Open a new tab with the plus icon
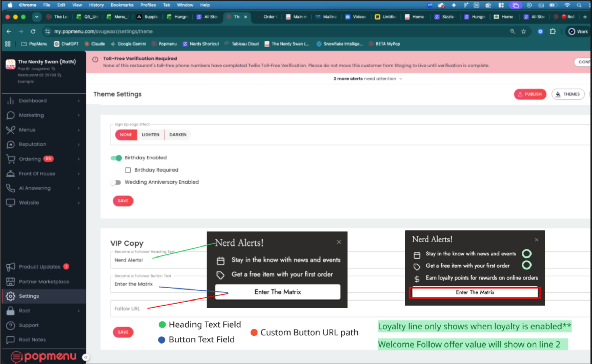592x364 pixels. coord(585,17)
